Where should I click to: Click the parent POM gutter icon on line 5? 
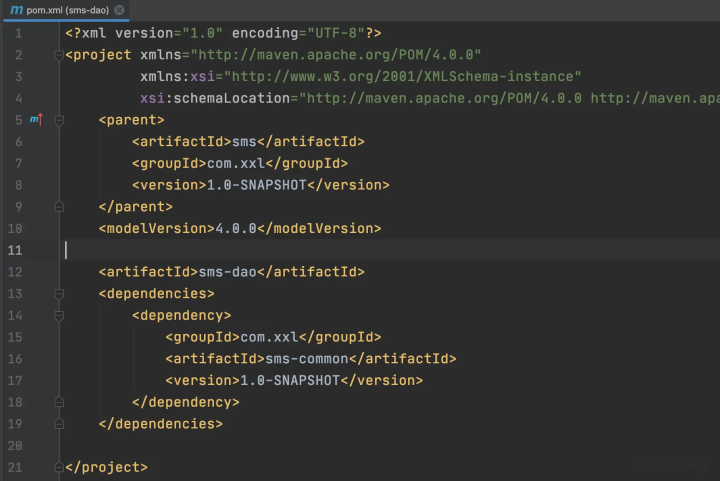pos(37,120)
